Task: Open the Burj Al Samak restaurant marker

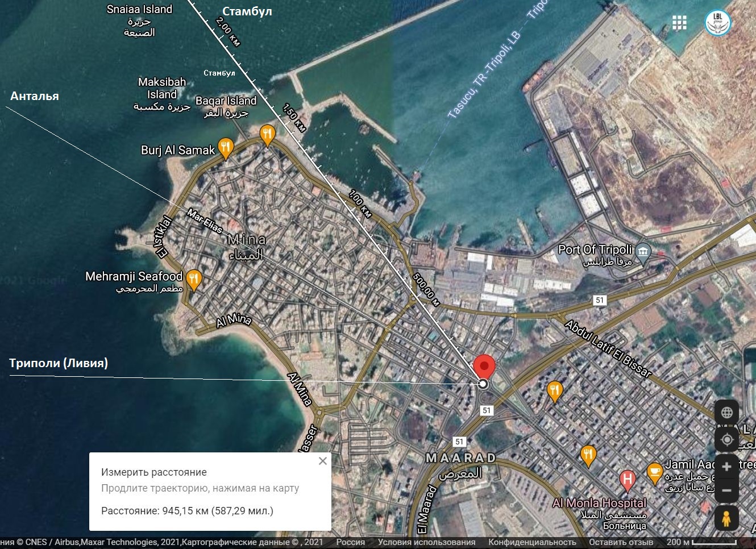Action: (226, 148)
